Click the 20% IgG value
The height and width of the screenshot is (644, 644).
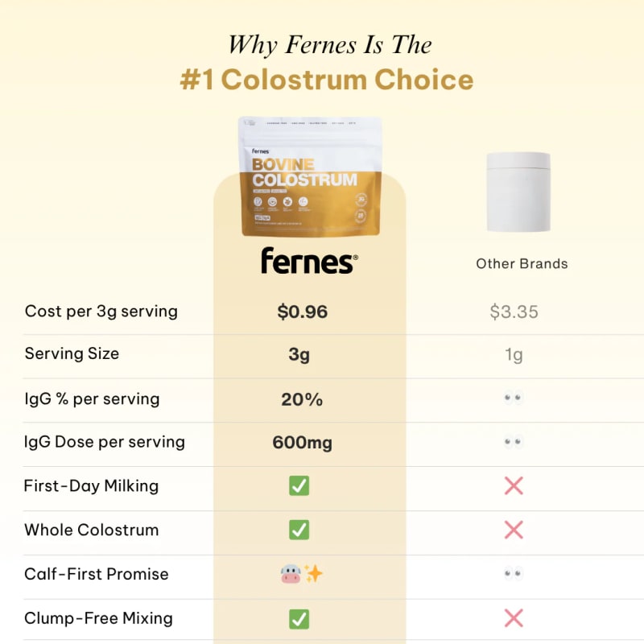(x=302, y=398)
